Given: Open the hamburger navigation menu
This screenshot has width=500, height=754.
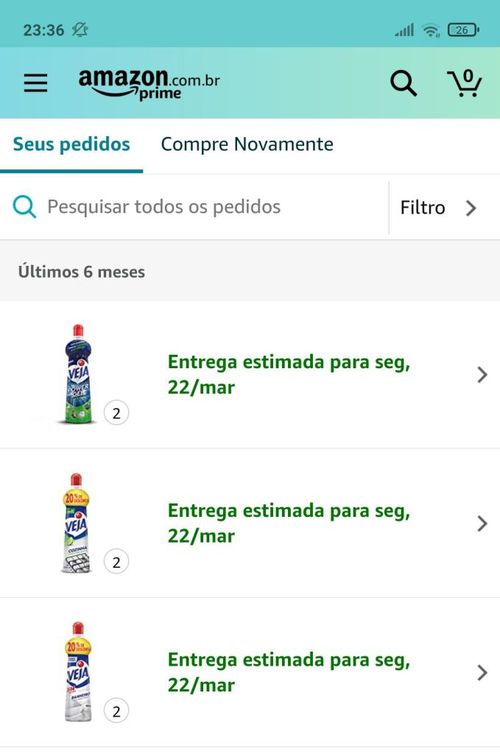Looking at the screenshot, I should [x=36, y=83].
